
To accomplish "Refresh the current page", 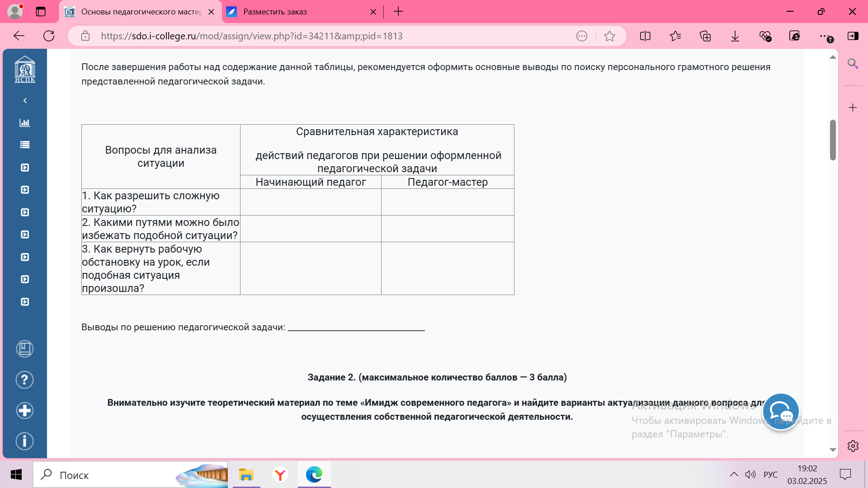I will (49, 36).
